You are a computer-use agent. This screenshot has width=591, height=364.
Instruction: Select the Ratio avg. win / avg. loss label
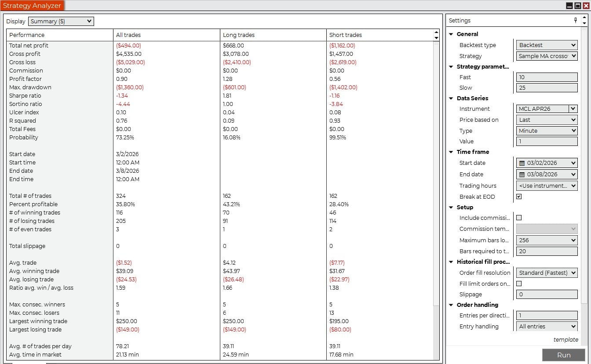41,288
